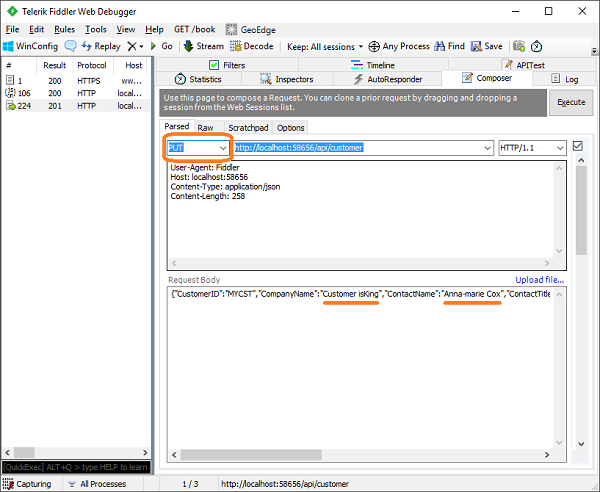Open the Rules menu

click(64, 29)
